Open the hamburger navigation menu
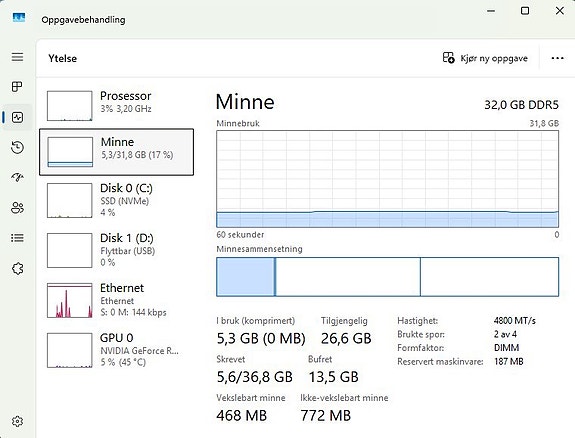Screen dimensions: 575x438 pyautogui.click(x=17, y=57)
